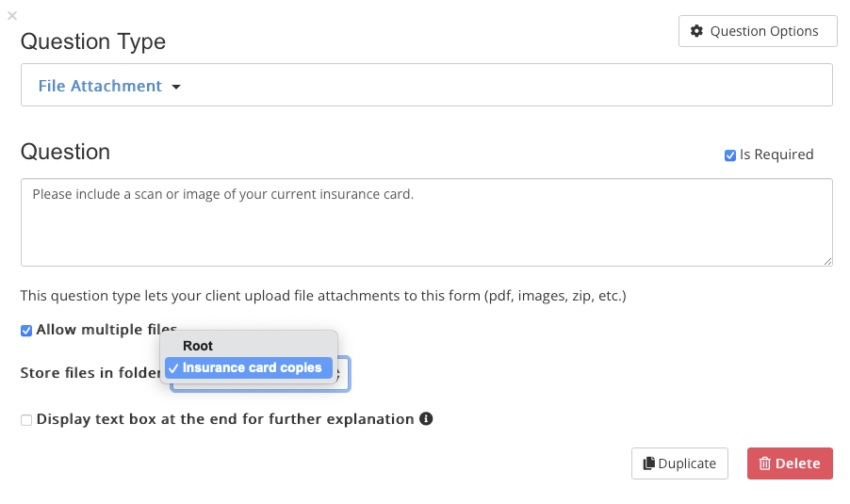Open Question Options
The height and width of the screenshot is (504, 850).
pos(758,31)
